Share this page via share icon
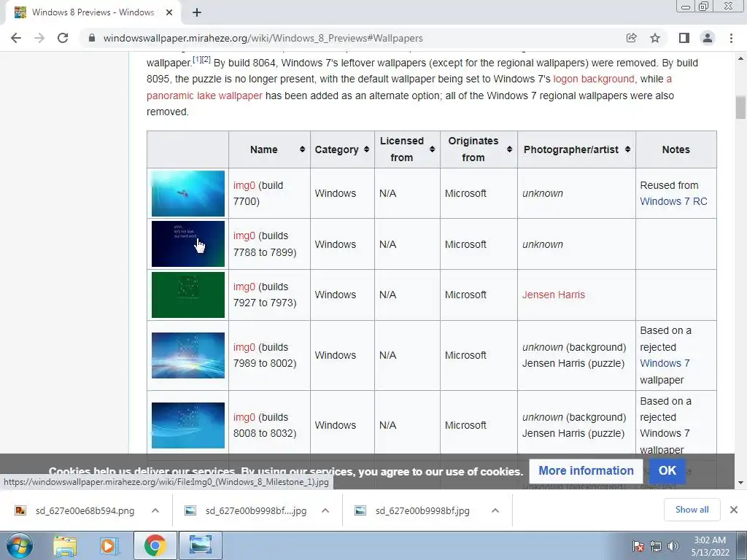This screenshot has height=560, width=747. click(x=632, y=38)
